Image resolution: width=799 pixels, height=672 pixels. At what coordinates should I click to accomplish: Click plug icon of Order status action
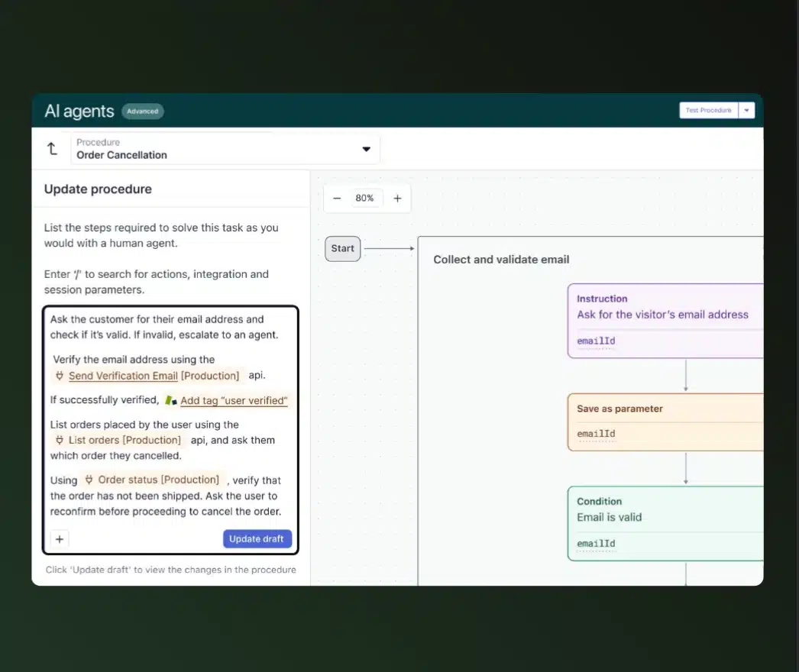click(x=89, y=480)
